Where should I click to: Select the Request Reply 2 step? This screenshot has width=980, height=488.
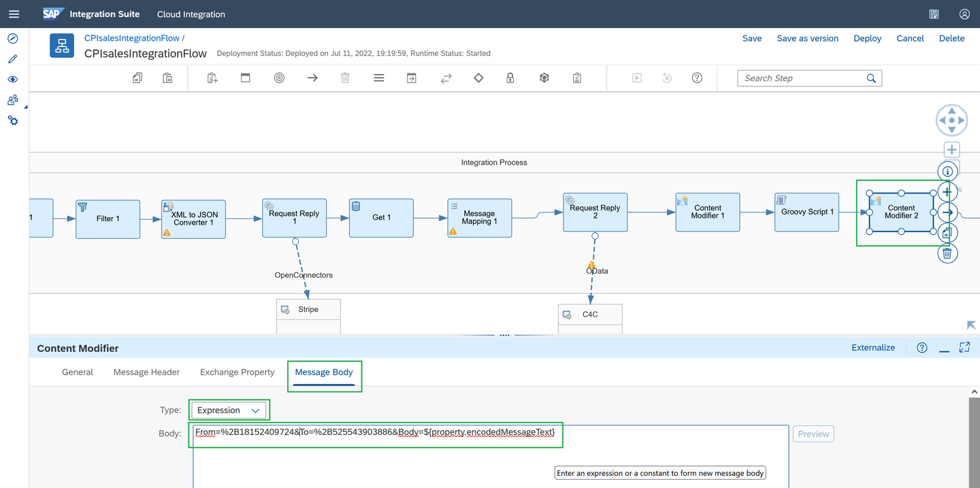coord(595,212)
